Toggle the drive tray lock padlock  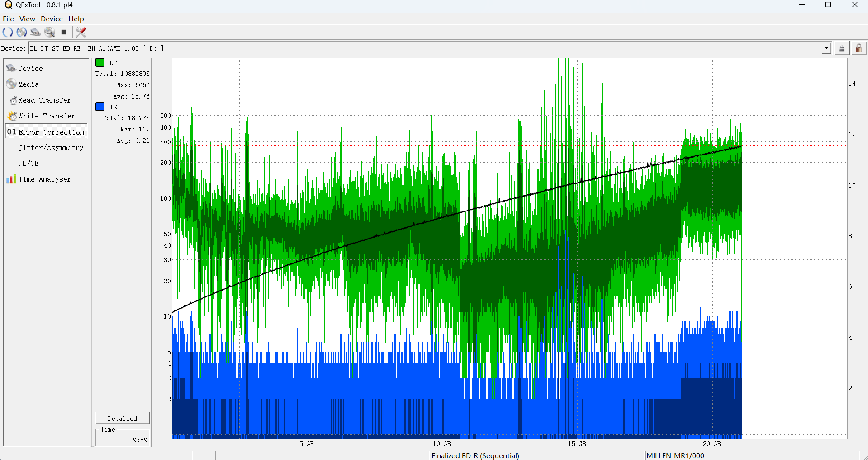858,48
